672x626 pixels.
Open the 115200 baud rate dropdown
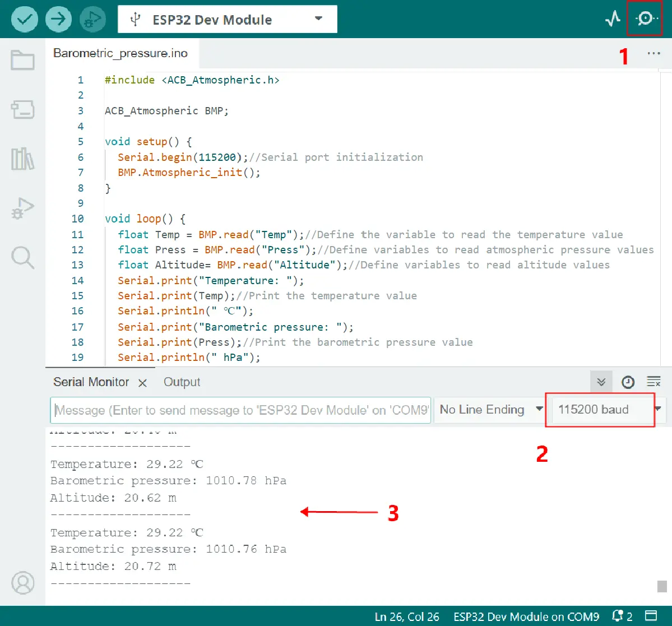tap(605, 410)
